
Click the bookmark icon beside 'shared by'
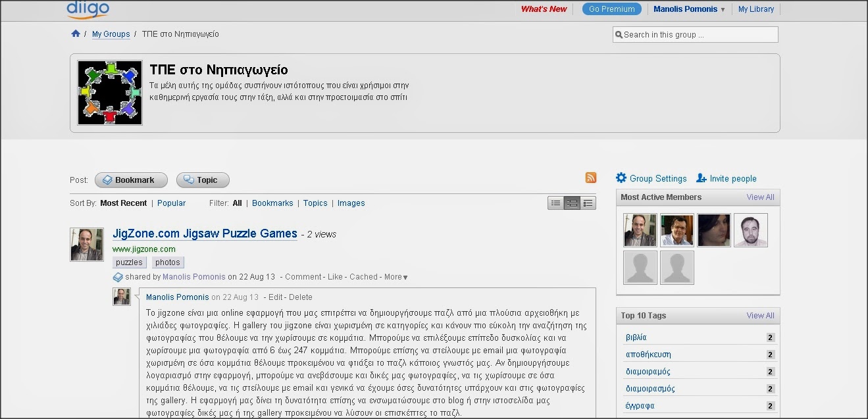pyautogui.click(x=118, y=278)
